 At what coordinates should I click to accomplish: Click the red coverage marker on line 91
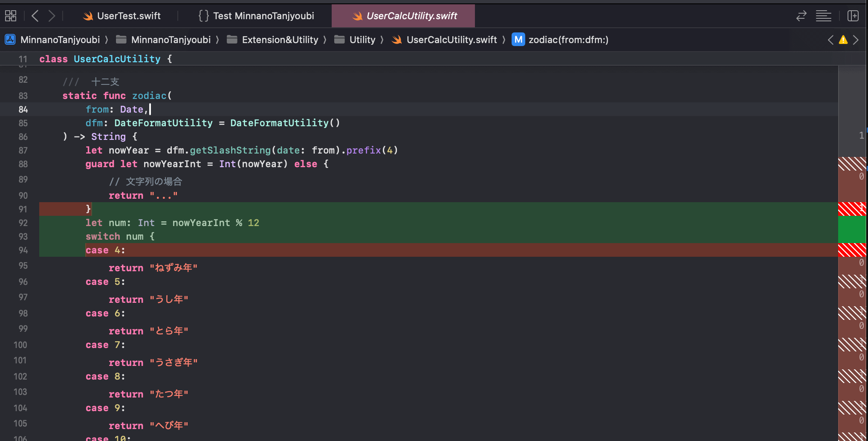coord(852,209)
